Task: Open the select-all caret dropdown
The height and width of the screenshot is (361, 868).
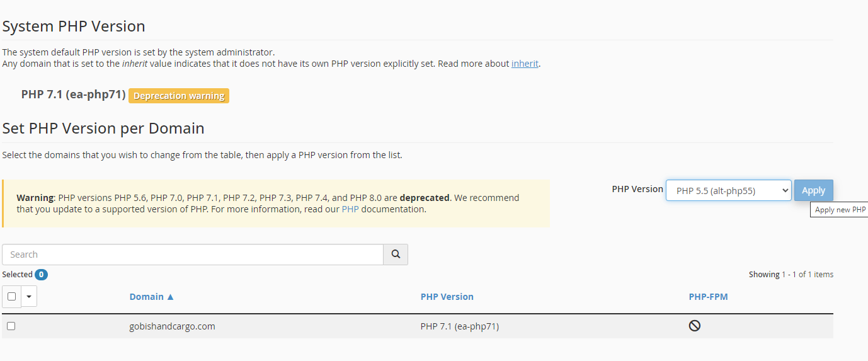Action: click(29, 296)
